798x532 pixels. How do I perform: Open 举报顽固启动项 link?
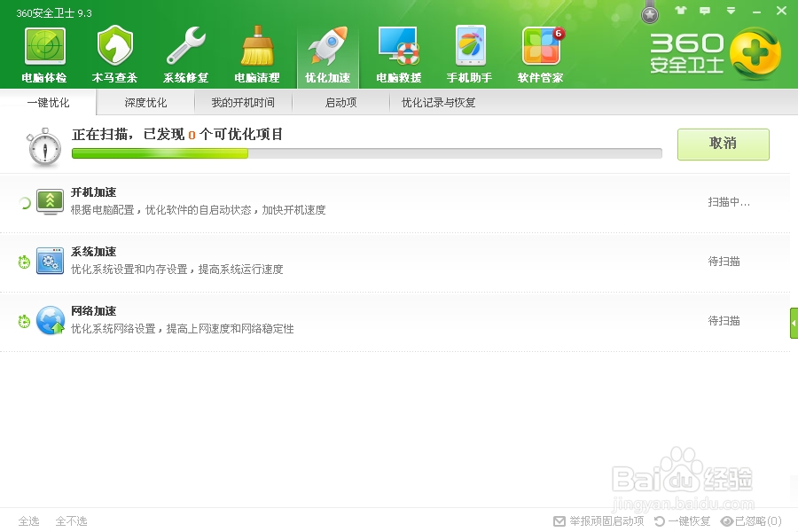[x=606, y=520]
